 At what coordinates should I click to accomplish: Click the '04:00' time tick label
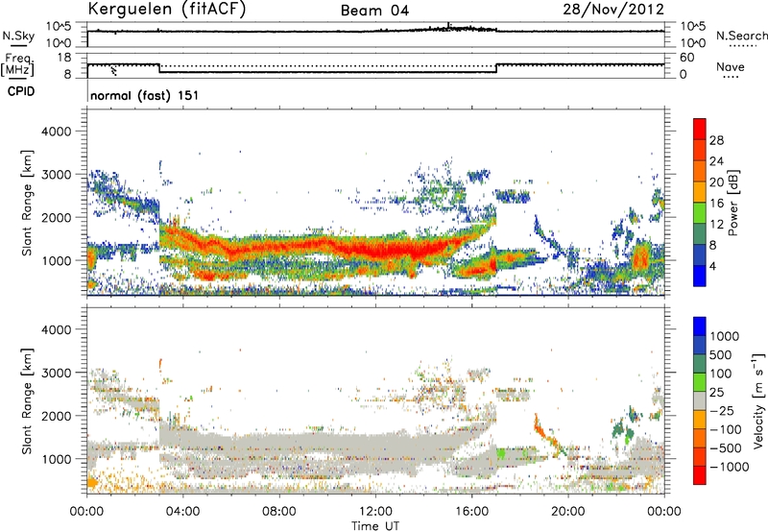(182, 512)
